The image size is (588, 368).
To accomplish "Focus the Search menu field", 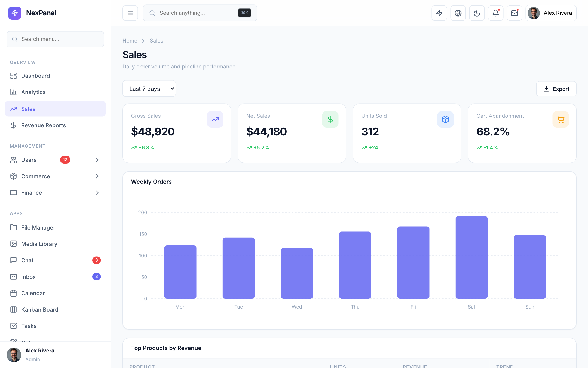I will tap(55, 39).
